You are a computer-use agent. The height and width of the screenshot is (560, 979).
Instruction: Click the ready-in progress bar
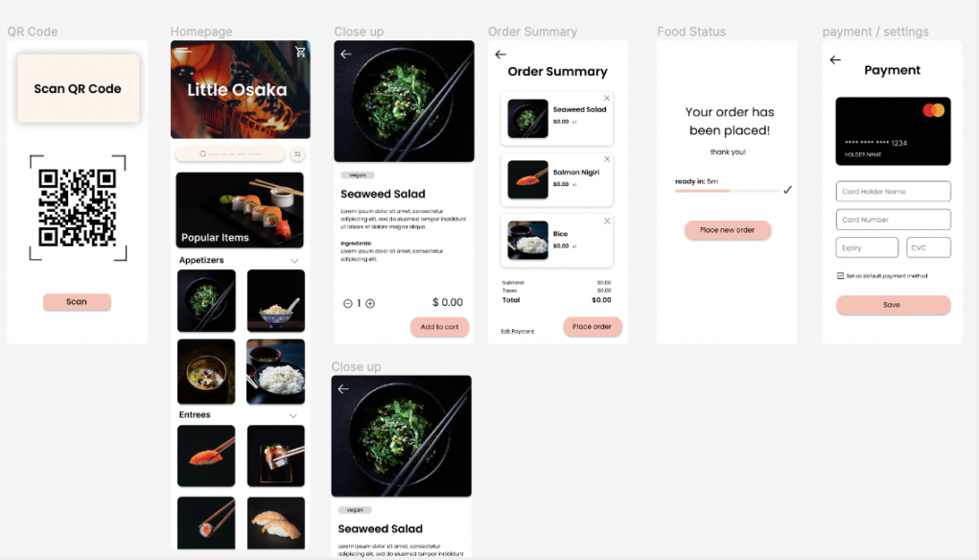tap(727, 191)
